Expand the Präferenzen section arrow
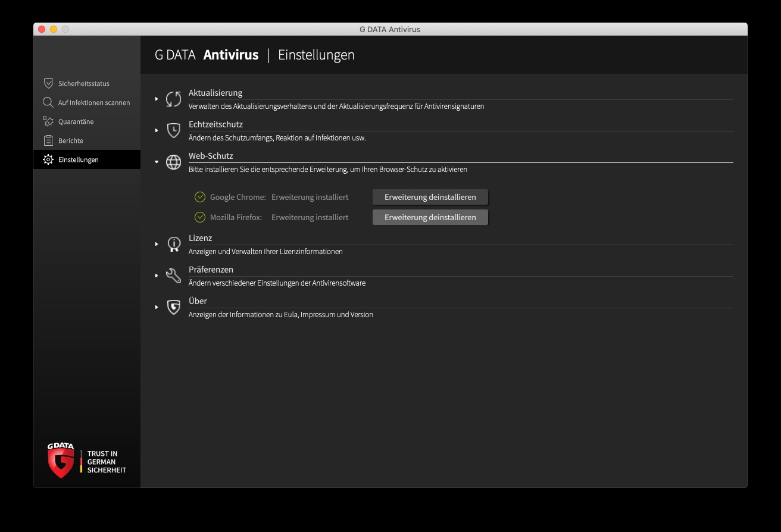Screen dimensions: 781x532 [157, 276]
